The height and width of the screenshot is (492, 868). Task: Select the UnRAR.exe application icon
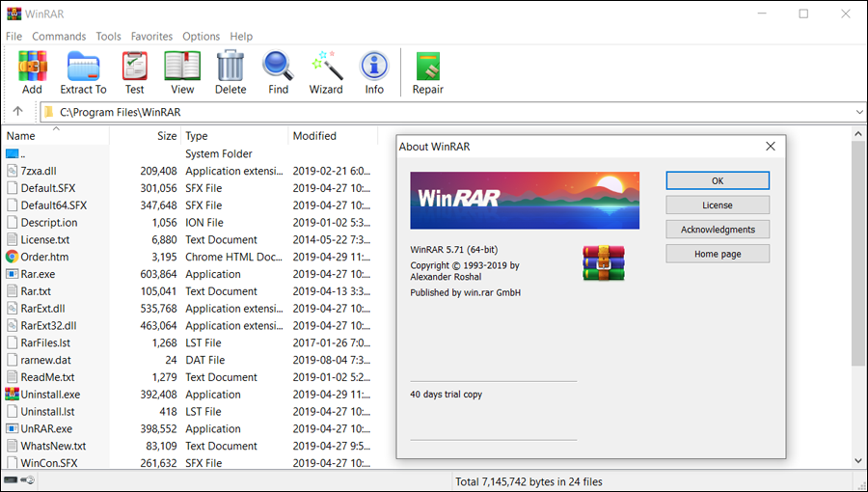pyautogui.click(x=13, y=428)
